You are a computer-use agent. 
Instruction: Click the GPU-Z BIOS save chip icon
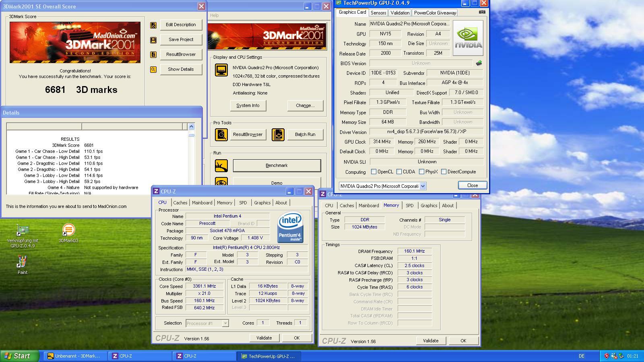coord(479,63)
